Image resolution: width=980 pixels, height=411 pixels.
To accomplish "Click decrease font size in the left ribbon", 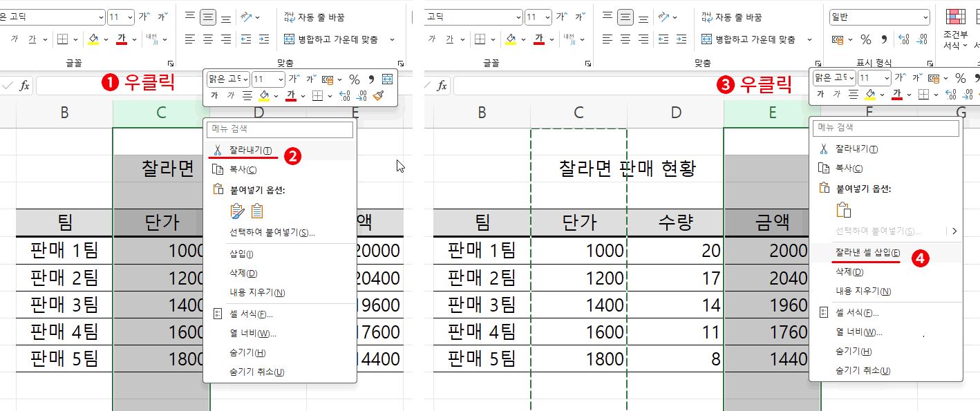I will 162,17.
